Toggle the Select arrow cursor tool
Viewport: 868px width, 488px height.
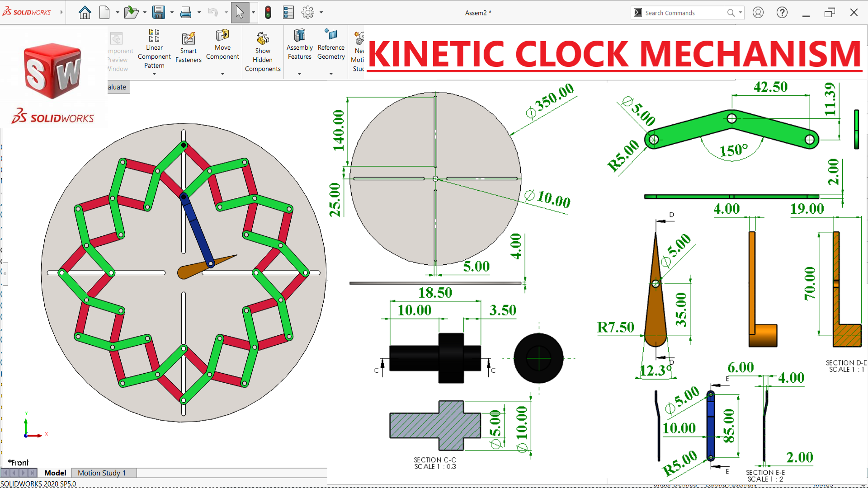(240, 13)
